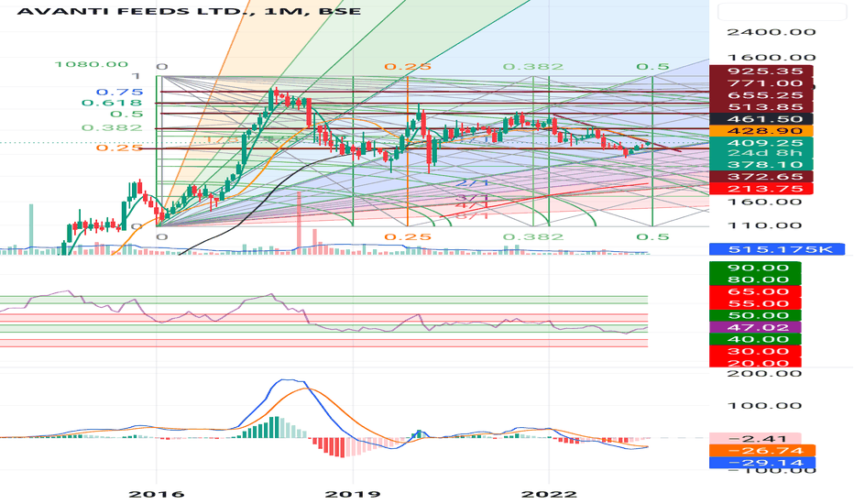Click the red 20.00 RSI level label
Screen dimensions: 854x504
[755, 363]
